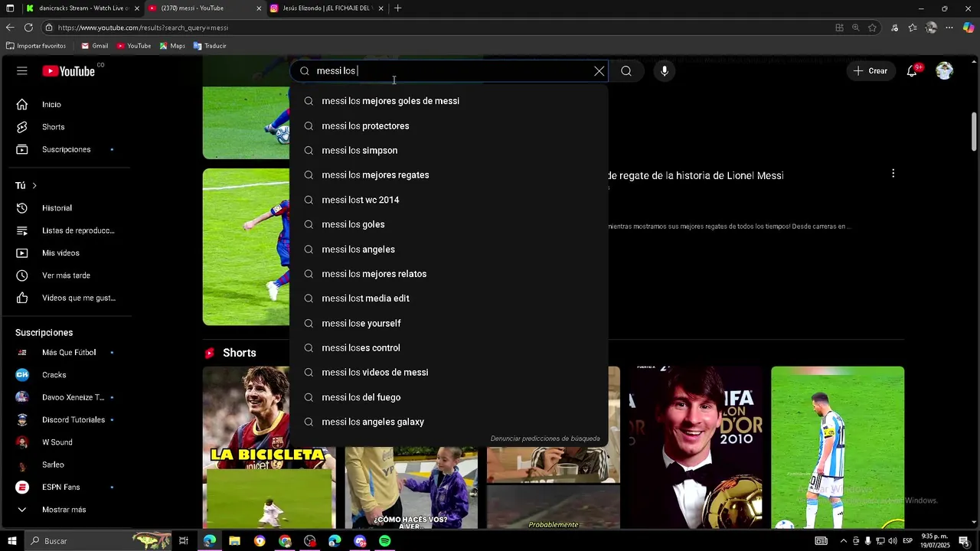Screen dimensions: 980x551
Task: Click the magnifier search button
Action: 626,71
